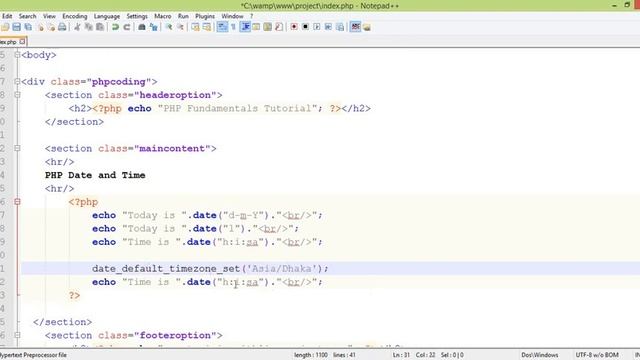Click the length : 1100 status field
The width and height of the screenshot is (640, 360).
click(x=311, y=355)
